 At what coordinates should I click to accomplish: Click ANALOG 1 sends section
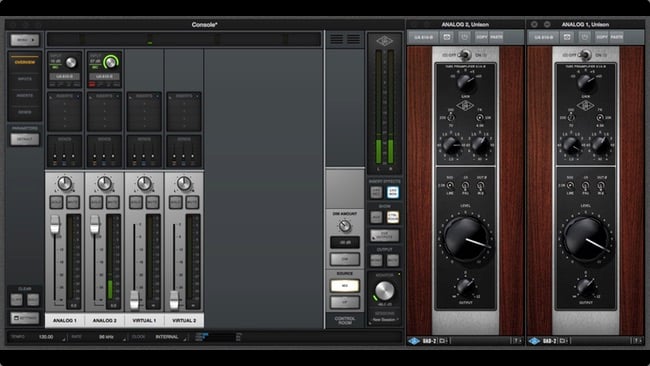coord(64,151)
